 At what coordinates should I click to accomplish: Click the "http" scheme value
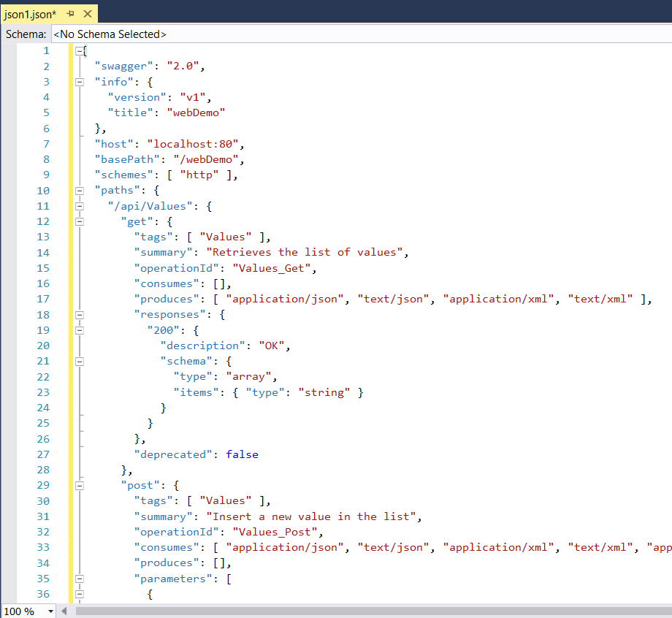(199, 175)
